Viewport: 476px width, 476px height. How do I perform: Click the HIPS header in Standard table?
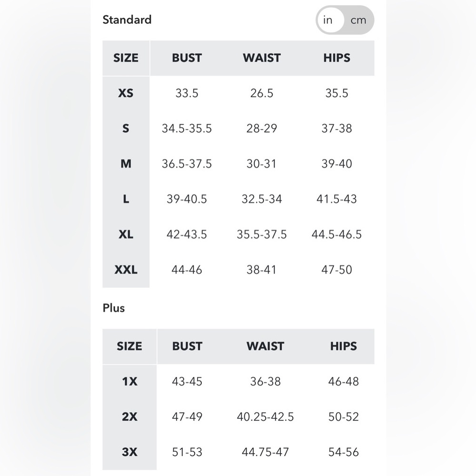tap(337, 58)
